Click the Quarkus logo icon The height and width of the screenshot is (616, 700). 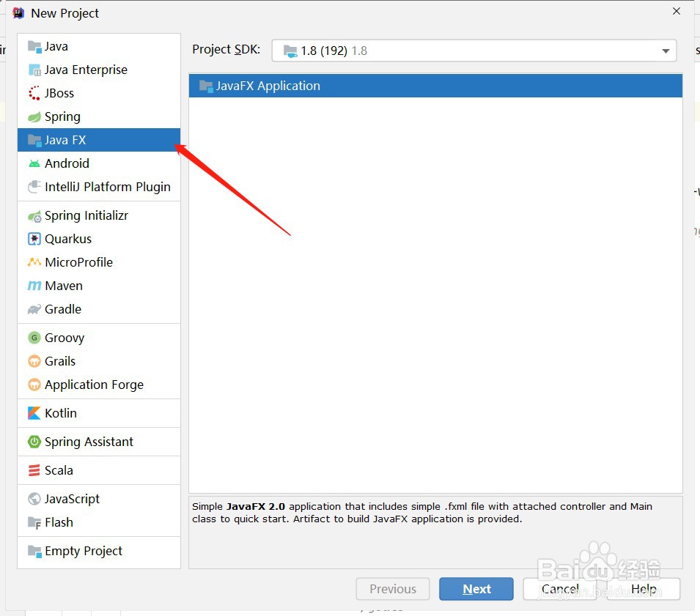34,239
